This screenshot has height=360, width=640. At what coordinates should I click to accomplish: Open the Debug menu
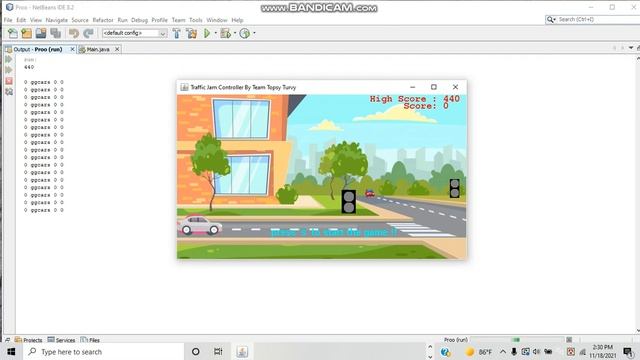pos(139,20)
